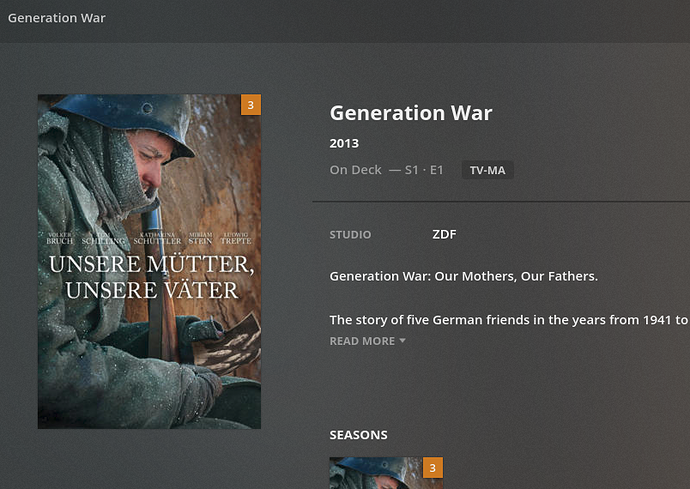Select the large Generation War show title
Image resolution: width=690 pixels, height=489 pixels.
pos(411,113)
